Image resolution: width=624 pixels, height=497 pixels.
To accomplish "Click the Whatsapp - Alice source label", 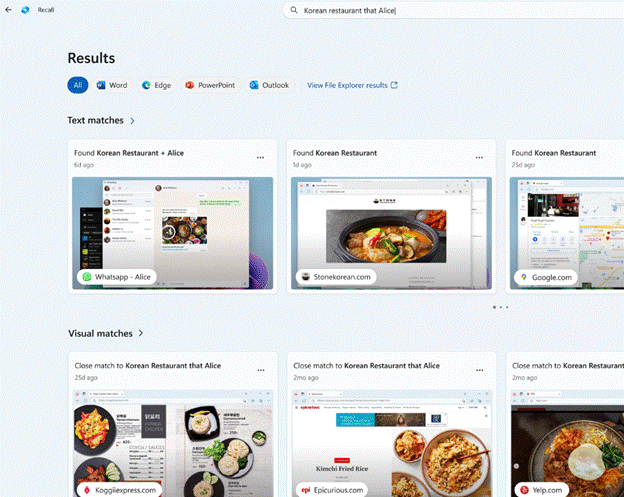I will tap(116, 277).
